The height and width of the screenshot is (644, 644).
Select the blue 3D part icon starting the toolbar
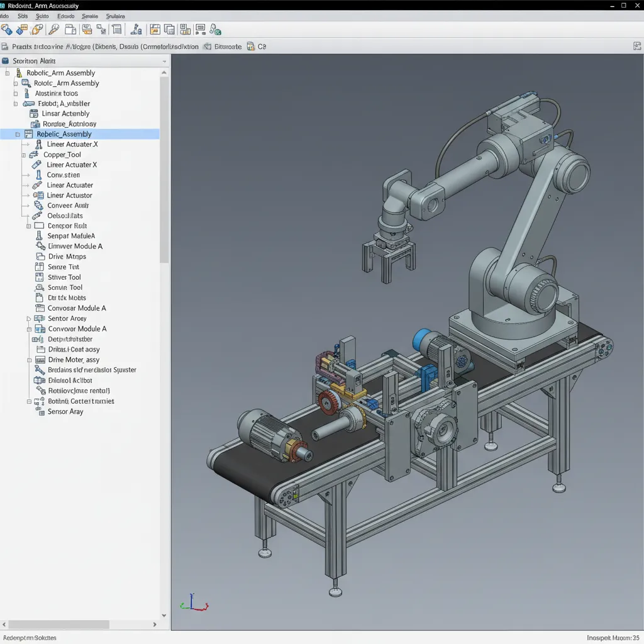(x=8, y=29)
